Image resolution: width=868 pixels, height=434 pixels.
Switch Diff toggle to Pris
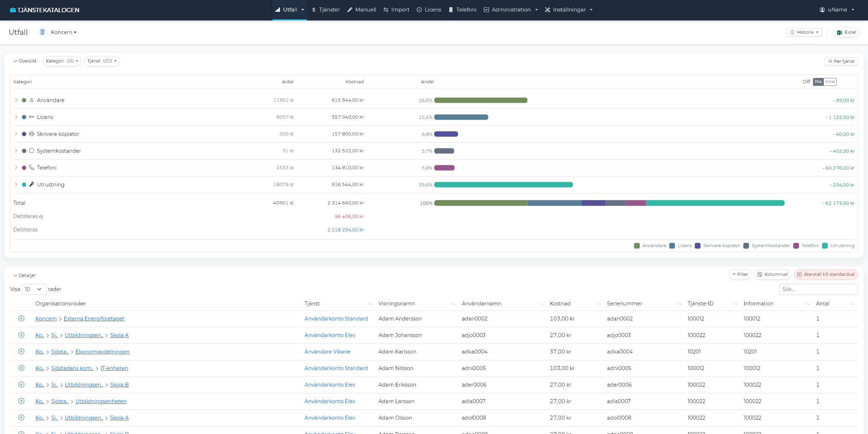coord(818,82)
